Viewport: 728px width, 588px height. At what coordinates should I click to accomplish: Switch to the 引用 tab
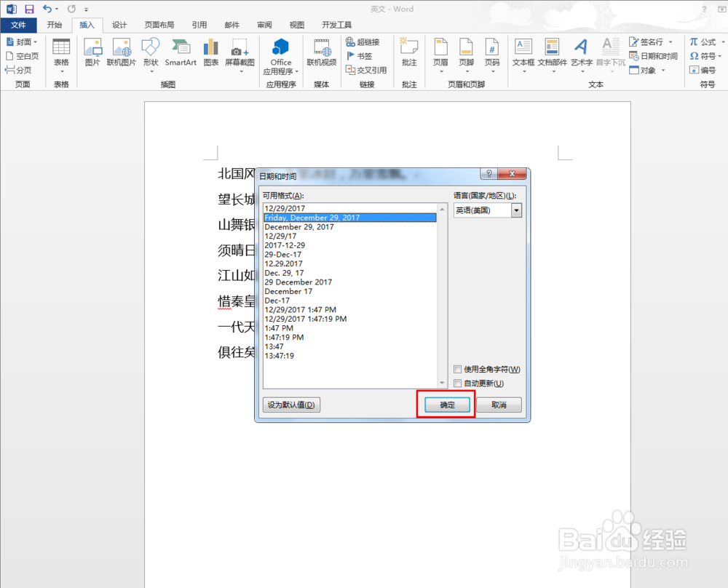coord(199,25)
